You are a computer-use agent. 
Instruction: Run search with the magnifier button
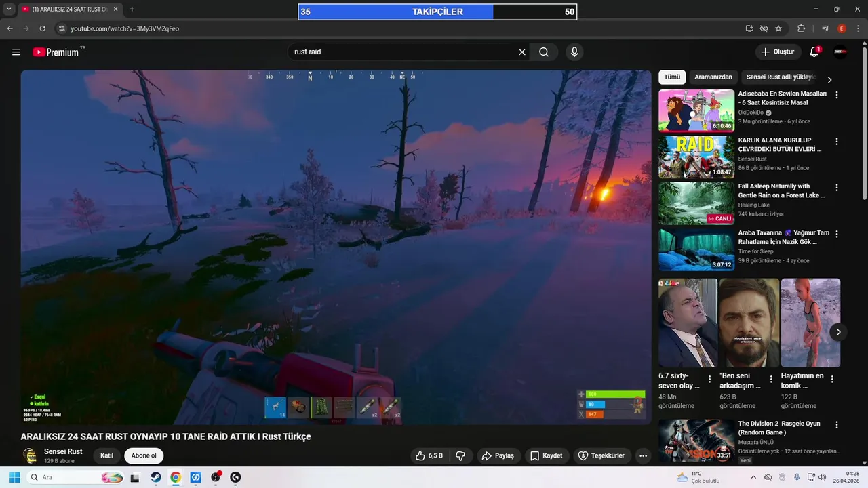pyautogui.click(x=544, y=52)
